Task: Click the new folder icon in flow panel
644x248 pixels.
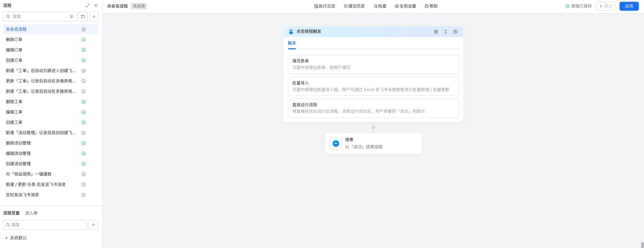Action: pos(83,17)
